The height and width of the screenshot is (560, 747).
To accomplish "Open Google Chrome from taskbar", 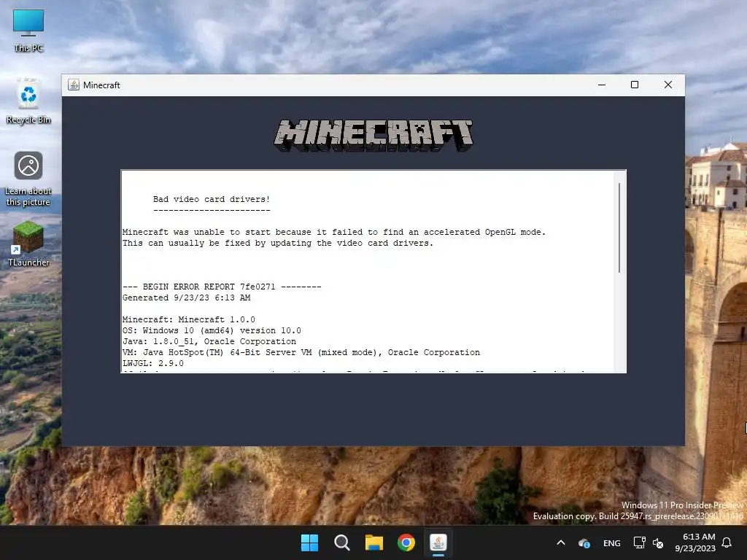I will (x=406, y=542).
